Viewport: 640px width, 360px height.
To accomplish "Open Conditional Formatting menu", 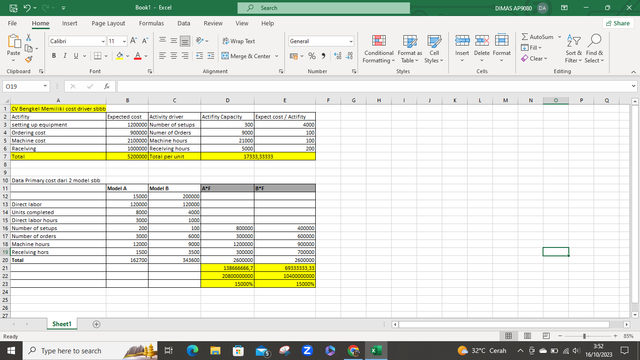I will pos(378,49).
